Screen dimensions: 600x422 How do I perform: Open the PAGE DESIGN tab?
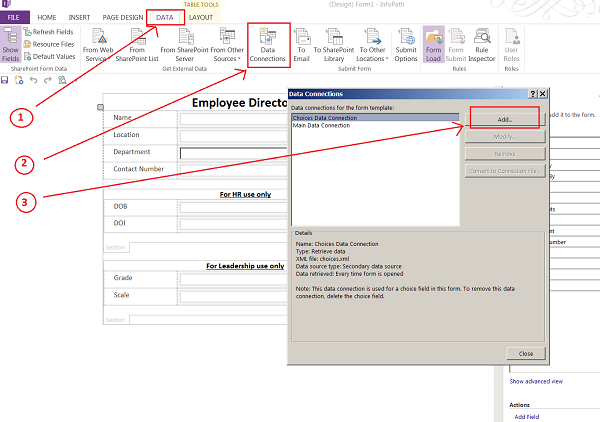122,18
